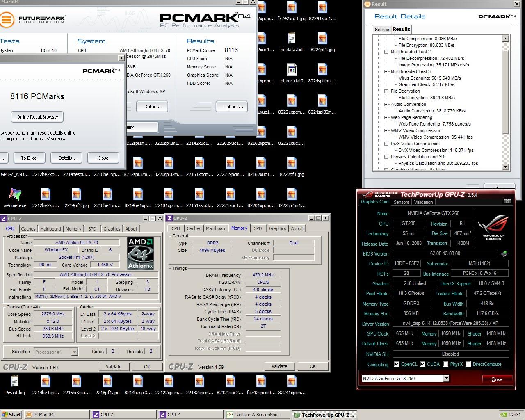The width and height of the screenshot is (525, 420).
Task: Switch to Capture-A-ScreenShot taskbar item
Action: 257,415
